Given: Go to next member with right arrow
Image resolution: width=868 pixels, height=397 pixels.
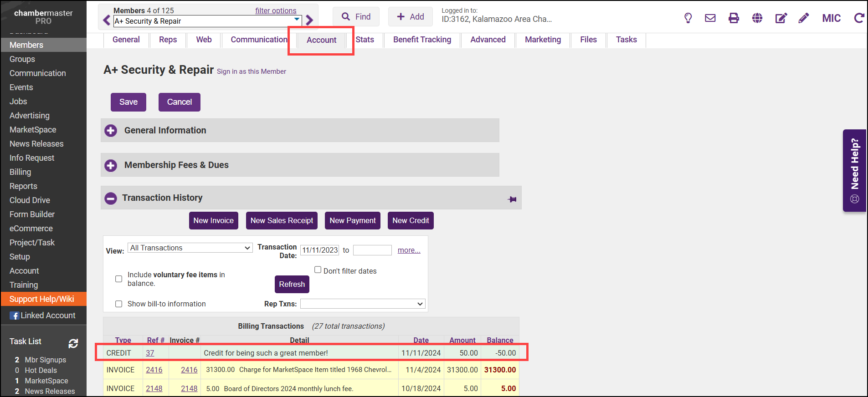Looking at the screenshot, I should click(310, 20).
